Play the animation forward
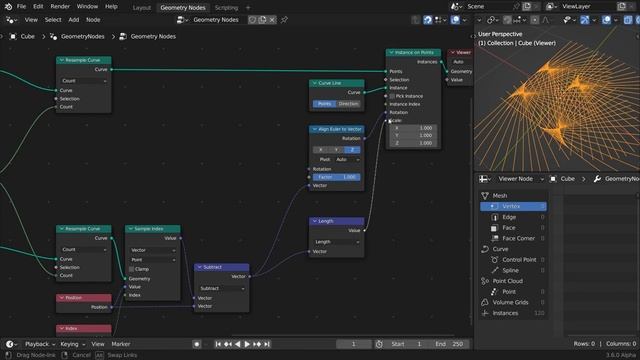640x360 pixels. pyautogui.click(x=247, y=344)
